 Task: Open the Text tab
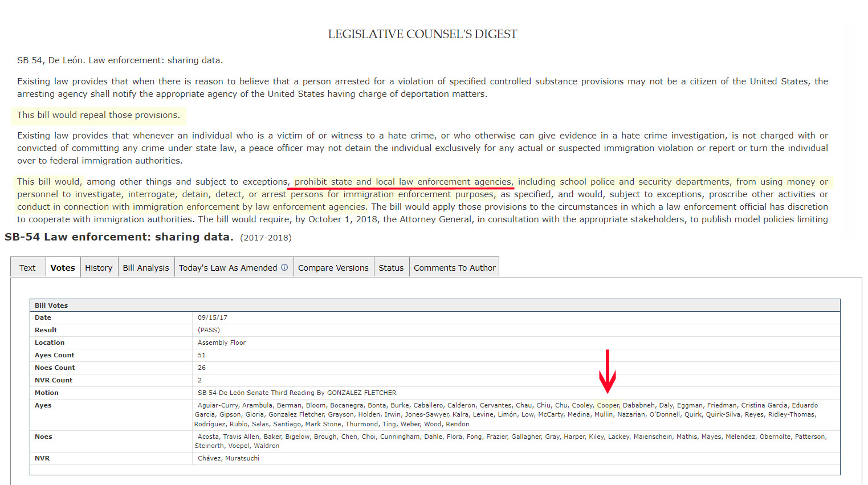(27, 268)
